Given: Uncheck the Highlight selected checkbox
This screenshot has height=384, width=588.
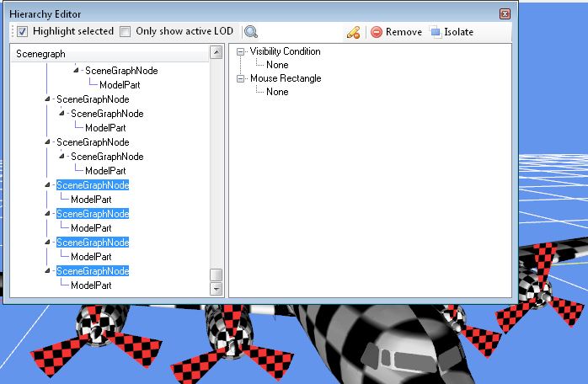Looking at the screenshot, I should (23, 31).
